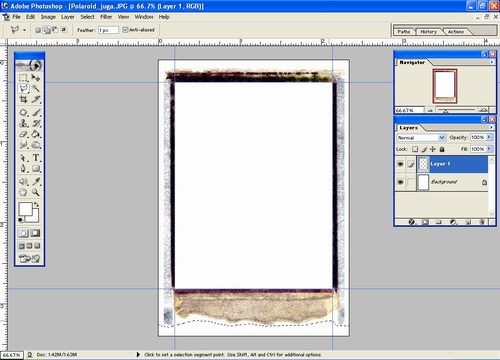The height and width of the screenshot is (360, 500).
Task: Hide Layer 1 via eye icon
Action: 400,164
